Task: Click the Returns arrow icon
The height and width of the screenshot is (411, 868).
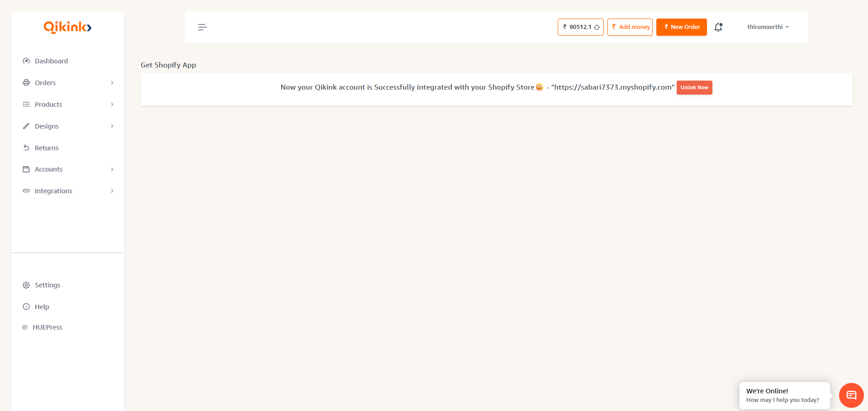Action: click(26, 148)
